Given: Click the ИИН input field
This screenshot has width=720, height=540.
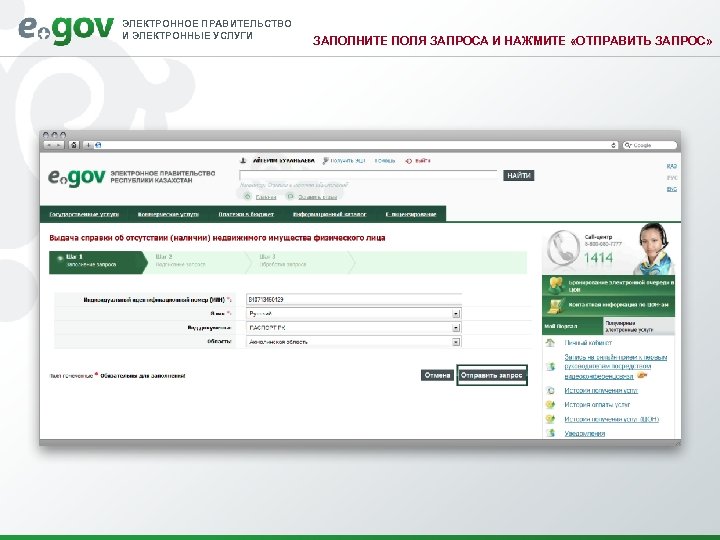Looking at the screenshot, I should point(354,299).
